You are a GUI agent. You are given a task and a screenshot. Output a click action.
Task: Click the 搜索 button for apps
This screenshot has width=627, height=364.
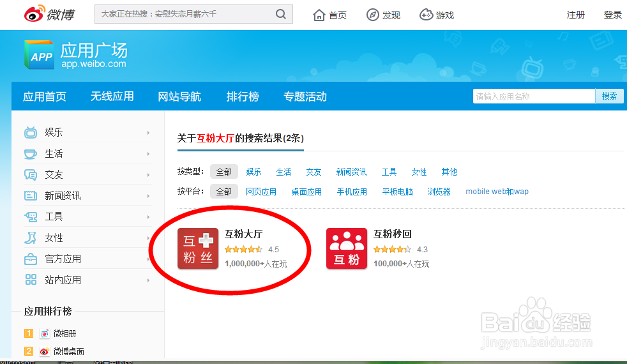[x=609, y=96]
